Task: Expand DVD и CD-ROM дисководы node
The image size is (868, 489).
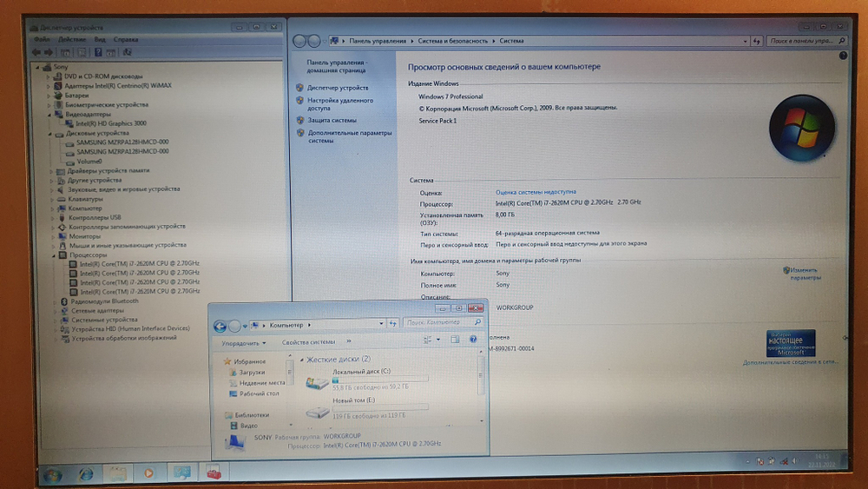Action: [48, 77]
